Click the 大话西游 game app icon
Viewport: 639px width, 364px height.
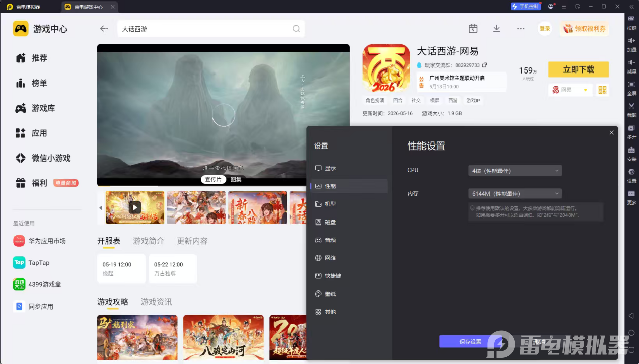tap(386, 68)
